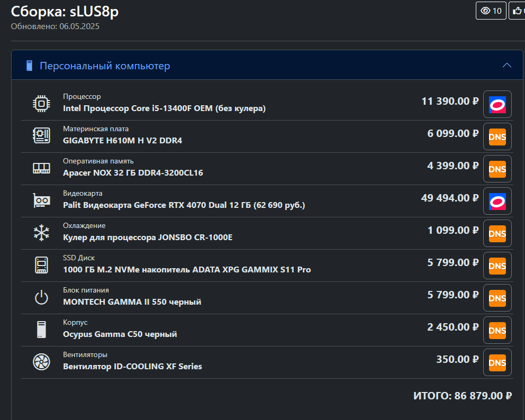This screenshot has width=525, height=420.
Task: Click the Процессор category label
Action: [82, 97]
